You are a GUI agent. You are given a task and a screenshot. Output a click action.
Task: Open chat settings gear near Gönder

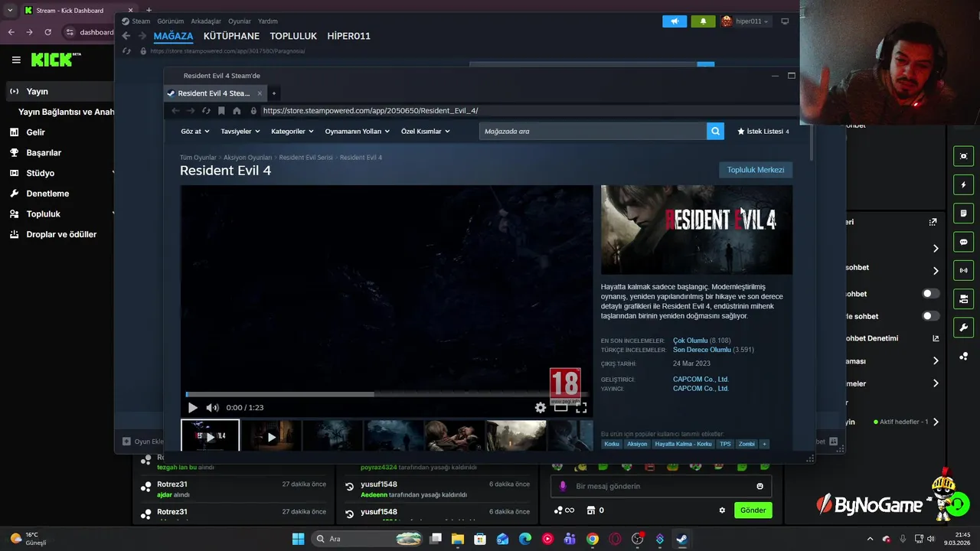(721, 510)
